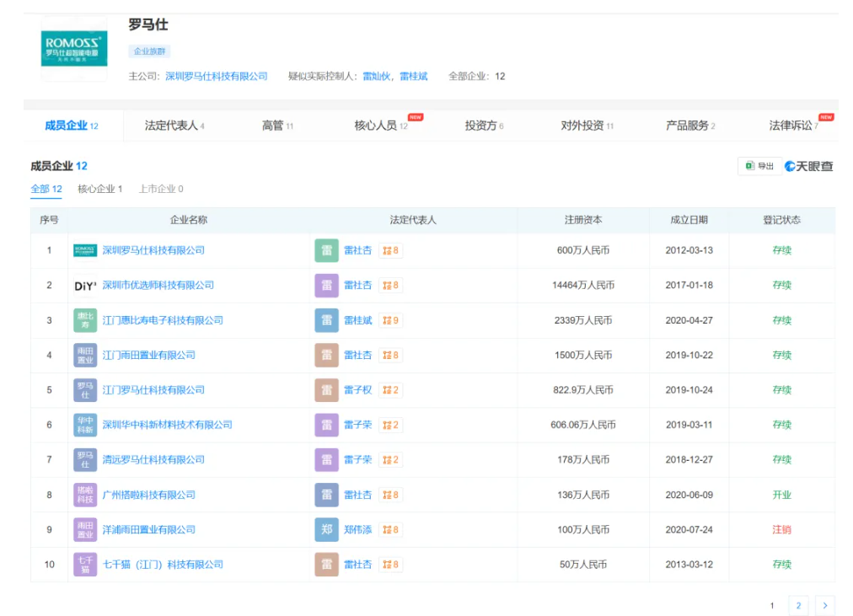Click the 华中科新 logo icon of 深圳华中科新材料技术有限公司
The height and width of the screenshot is (616, 853).
click(85, 425)
